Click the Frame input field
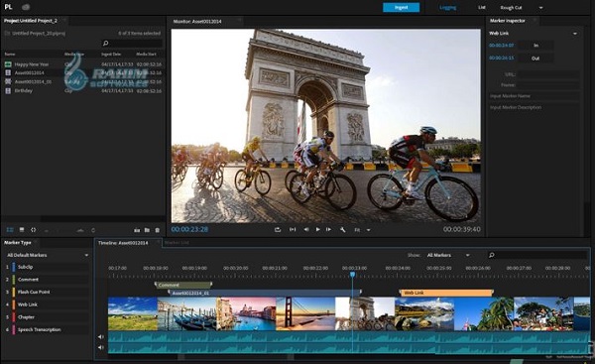The height and width of the screenshot is (364, 595). (x=548, y=85)
